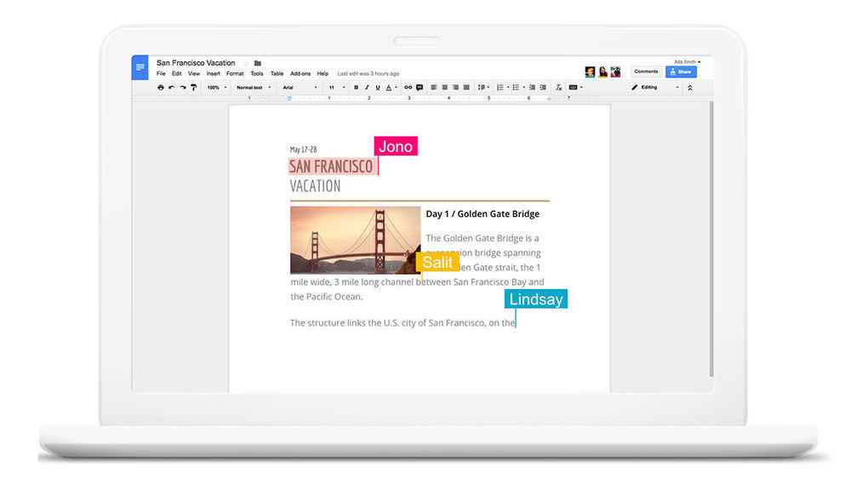868x488 pixels.
Task: Toggle bold formatting
Action: pyautogui.click(x=356, y=88)
